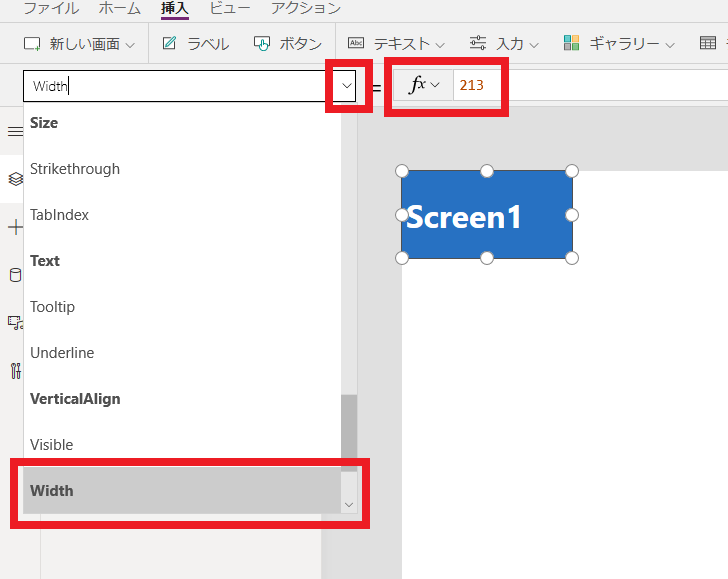Open the ファイル menu
Image resolution: width=728 pixels, height=579 pixels.
click(x=51, y=8)
